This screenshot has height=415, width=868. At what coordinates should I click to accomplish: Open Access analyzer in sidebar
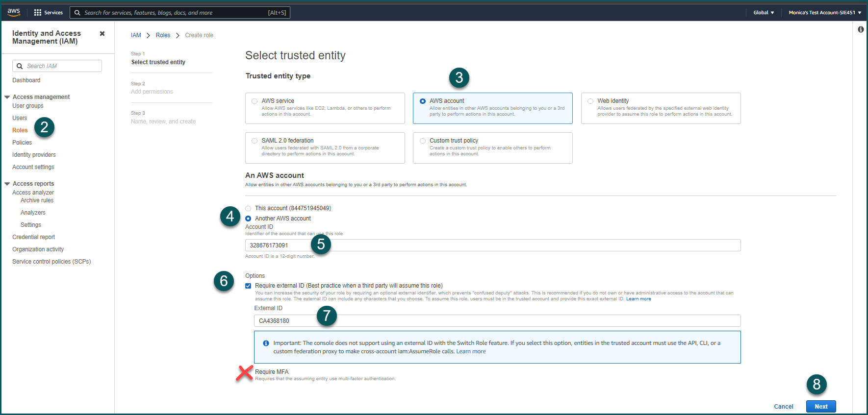coord(33,193)
